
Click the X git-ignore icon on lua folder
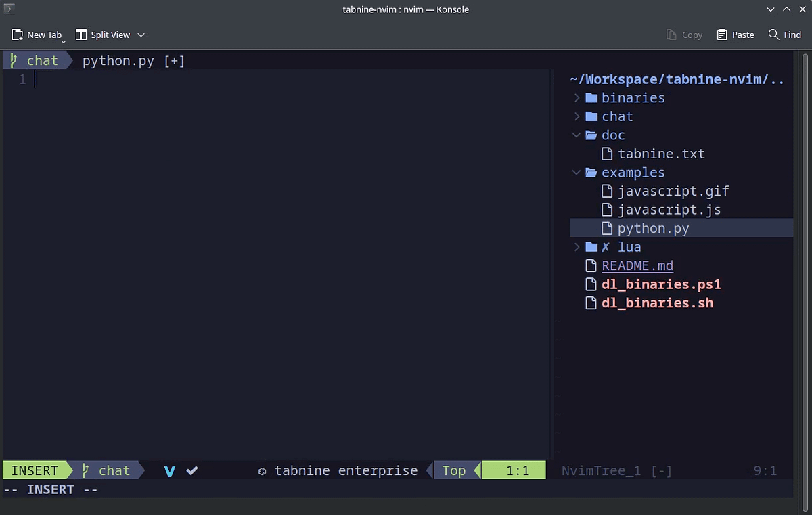(x=606, y=246)
